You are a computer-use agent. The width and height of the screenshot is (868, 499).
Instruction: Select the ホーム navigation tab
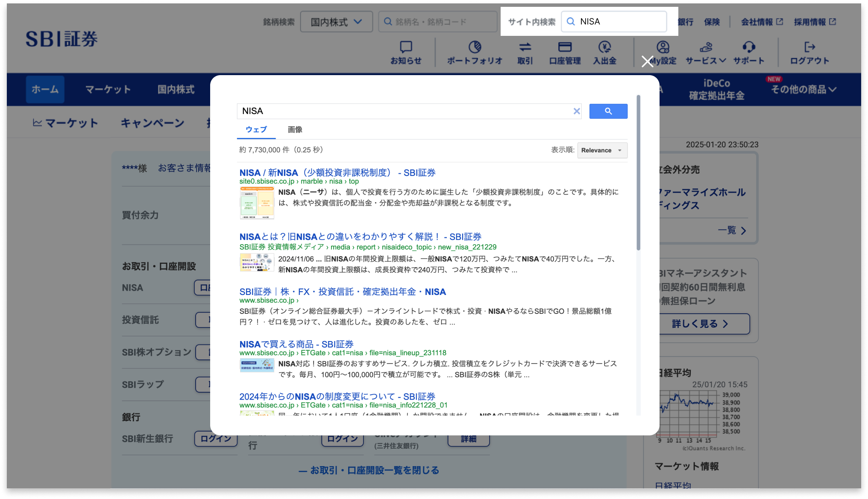pyautogui.click(x=45, y=89)
